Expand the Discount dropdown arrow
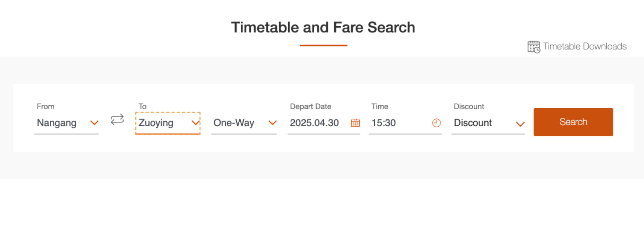Screen dimensions: 644x233 click(520, 124)
